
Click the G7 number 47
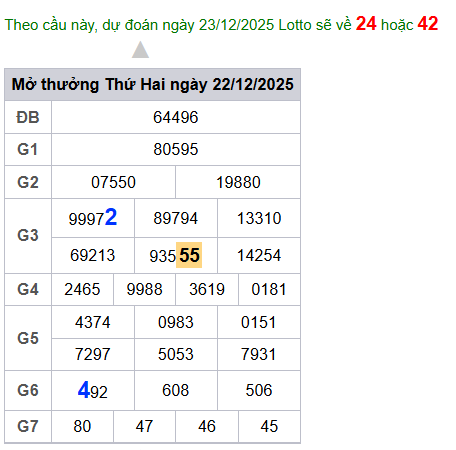coord(144,426)
